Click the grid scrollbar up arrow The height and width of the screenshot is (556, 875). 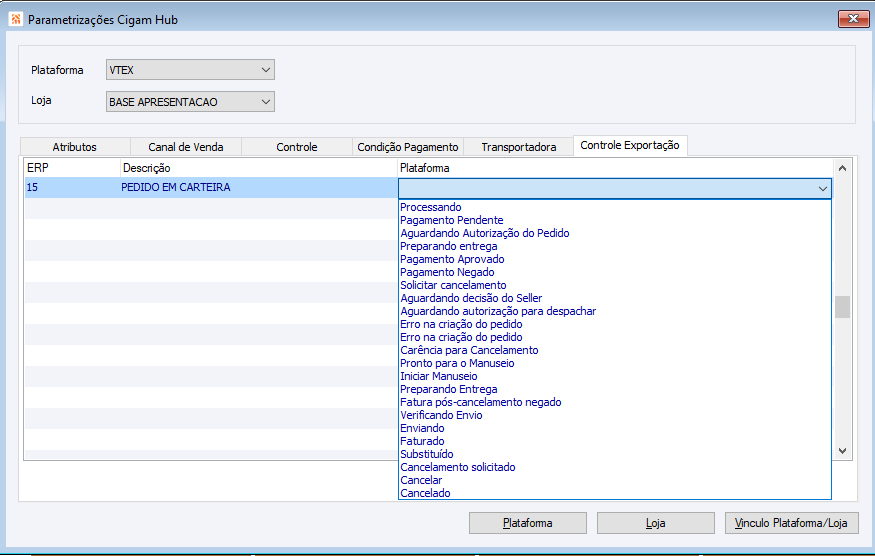843,168
